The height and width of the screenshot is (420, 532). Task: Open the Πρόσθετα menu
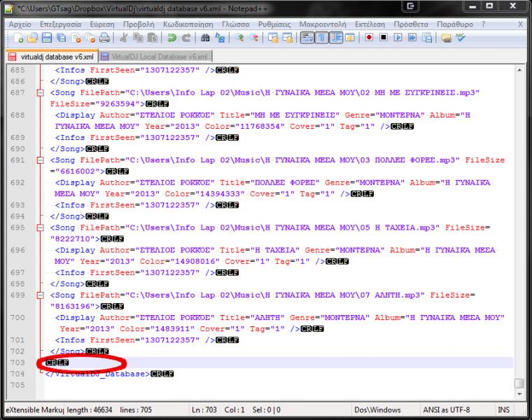(x=411, y=24)
